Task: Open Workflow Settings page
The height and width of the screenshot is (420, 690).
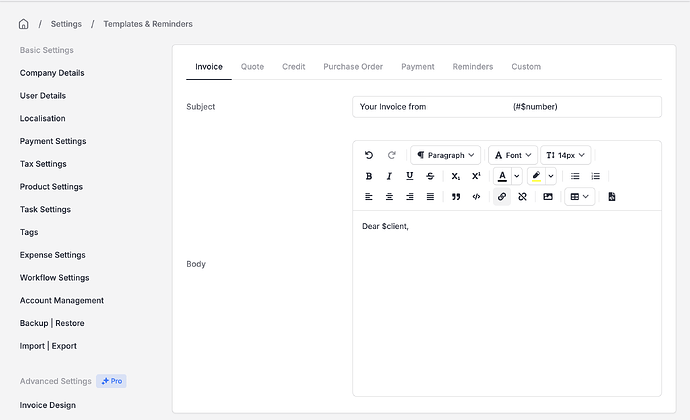Action: point(55,278)
